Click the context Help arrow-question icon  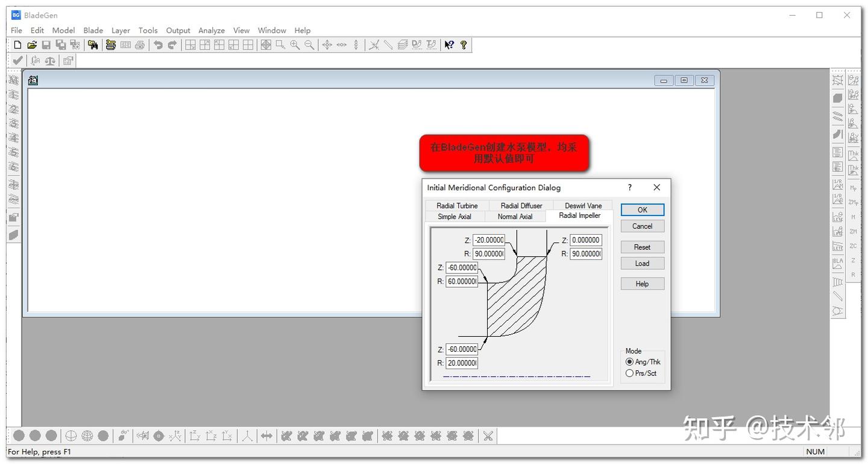pyautogui.click(x=448, y=44)
